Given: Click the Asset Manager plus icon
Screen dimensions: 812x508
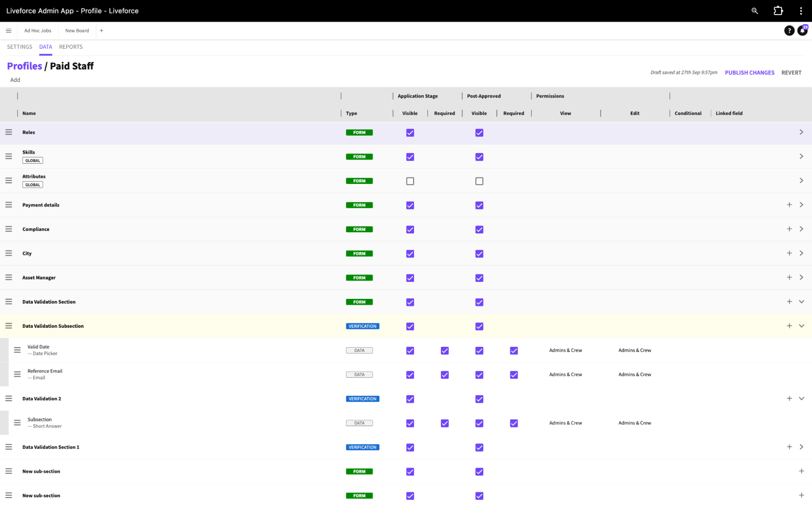Looking at the screenshot, I should click(x=789, y=278).
